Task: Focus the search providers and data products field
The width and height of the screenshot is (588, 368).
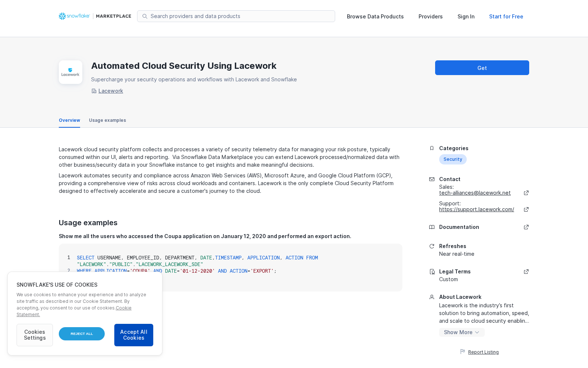Action: [x=236, y=16]
